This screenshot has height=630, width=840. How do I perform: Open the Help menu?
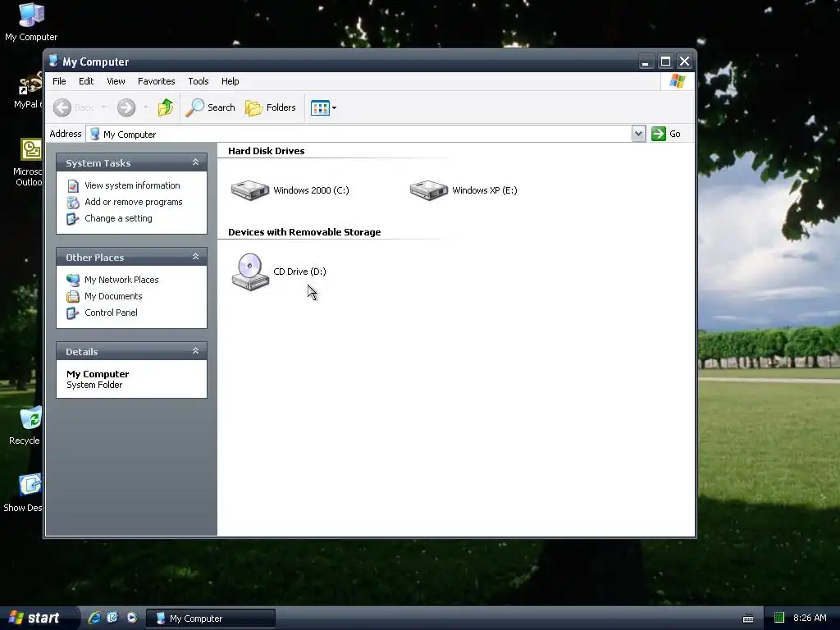231,81
